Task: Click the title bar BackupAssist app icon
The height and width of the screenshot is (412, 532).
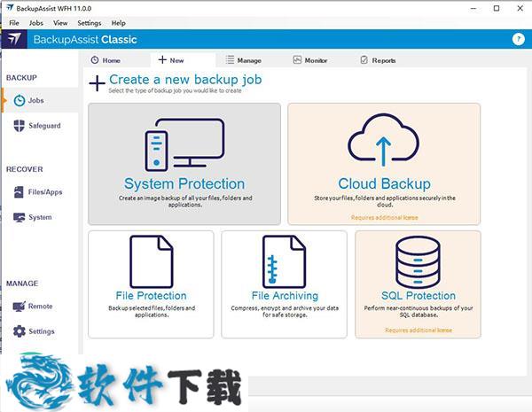Action: point(10,8)
